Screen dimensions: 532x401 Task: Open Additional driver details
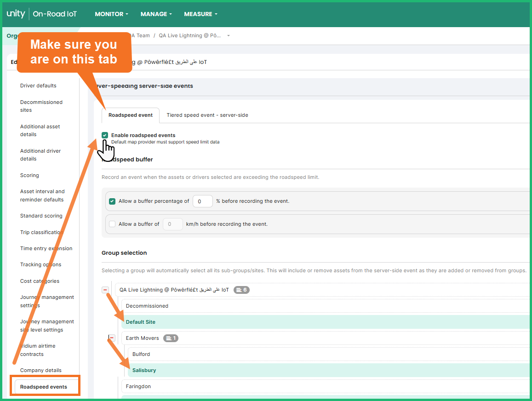[40, 155]
